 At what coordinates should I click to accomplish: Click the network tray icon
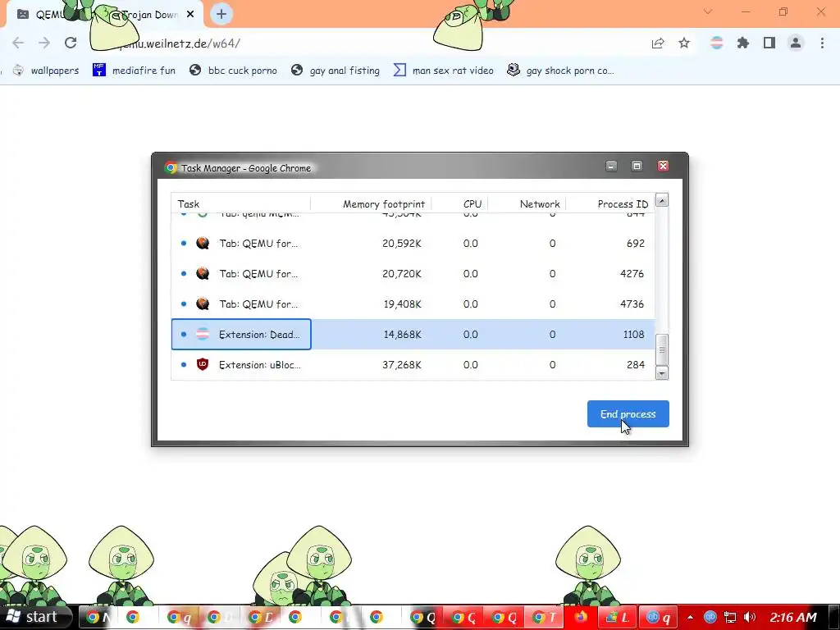click(729, 617)
